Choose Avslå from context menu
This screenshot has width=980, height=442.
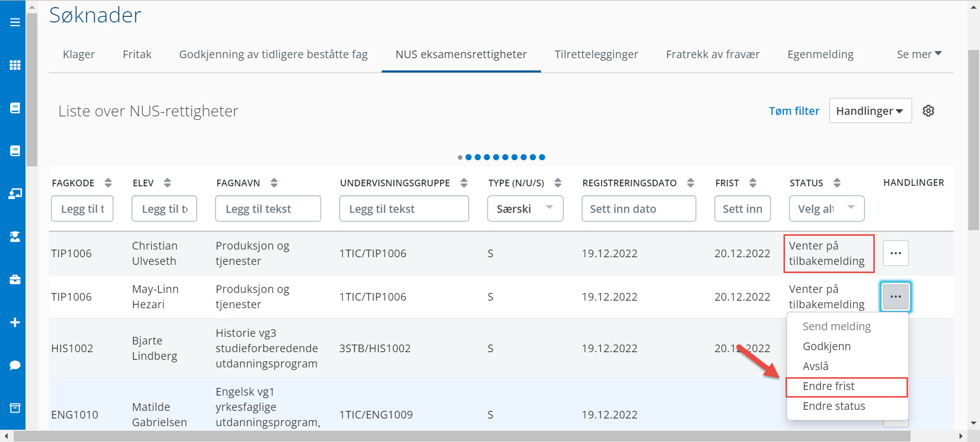coord(847,366)
